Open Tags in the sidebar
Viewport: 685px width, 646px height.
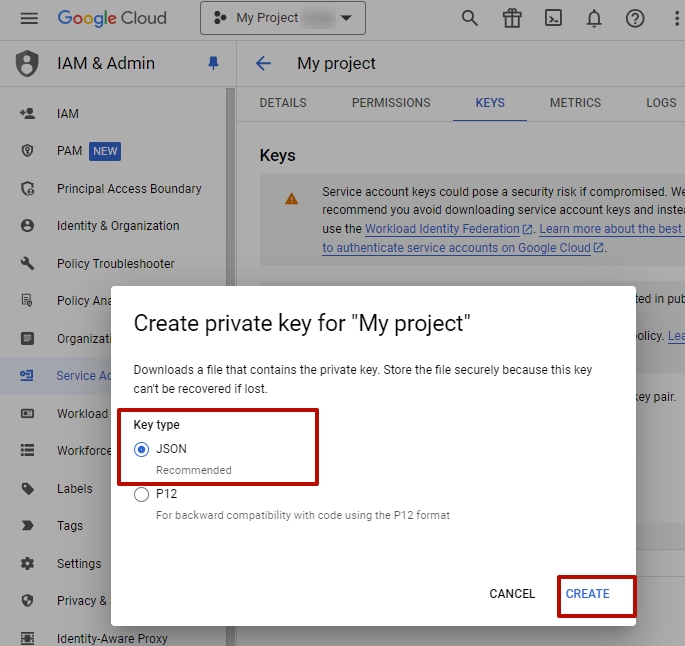click(70, 525)
